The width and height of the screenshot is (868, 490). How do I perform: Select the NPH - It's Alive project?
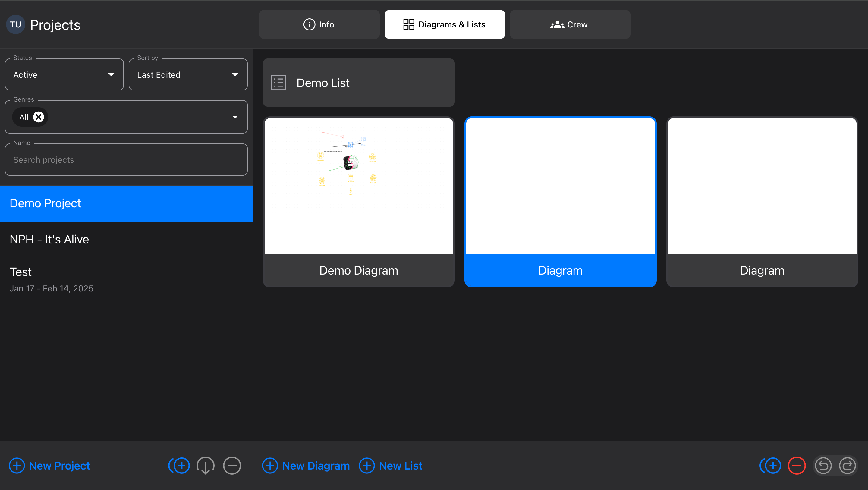126,239
